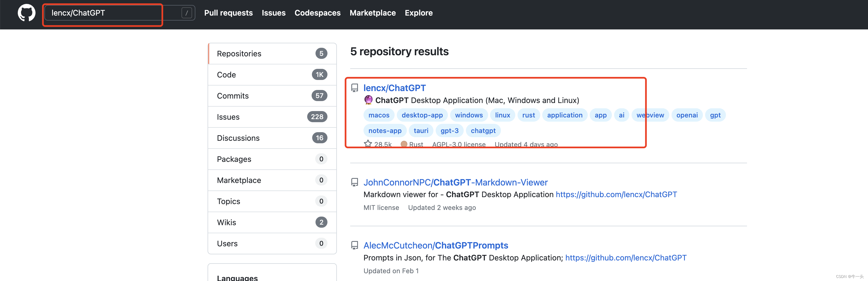Open the windows topic tag

[469, 115]
